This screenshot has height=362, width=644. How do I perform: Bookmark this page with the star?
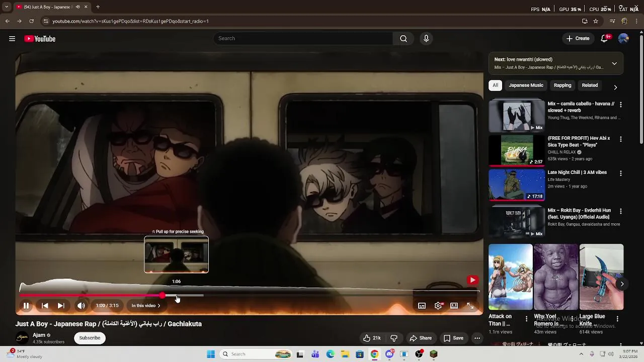pyautogui.click(x=596, y=21)
